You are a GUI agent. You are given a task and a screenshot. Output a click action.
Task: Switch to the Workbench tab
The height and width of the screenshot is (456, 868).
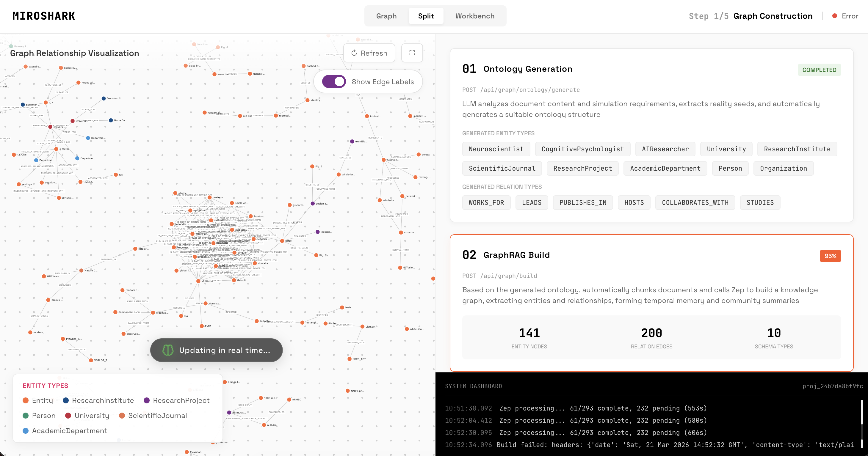[x=474, y=16]
